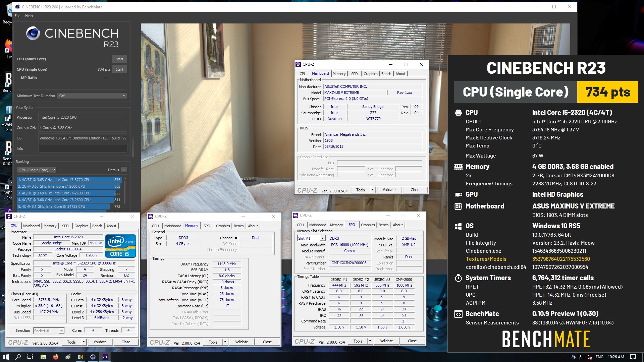Viewport: 644px width, 362px height.
Task: Open the Help menu in Cinebench
Action: click(x=29, y=16)
